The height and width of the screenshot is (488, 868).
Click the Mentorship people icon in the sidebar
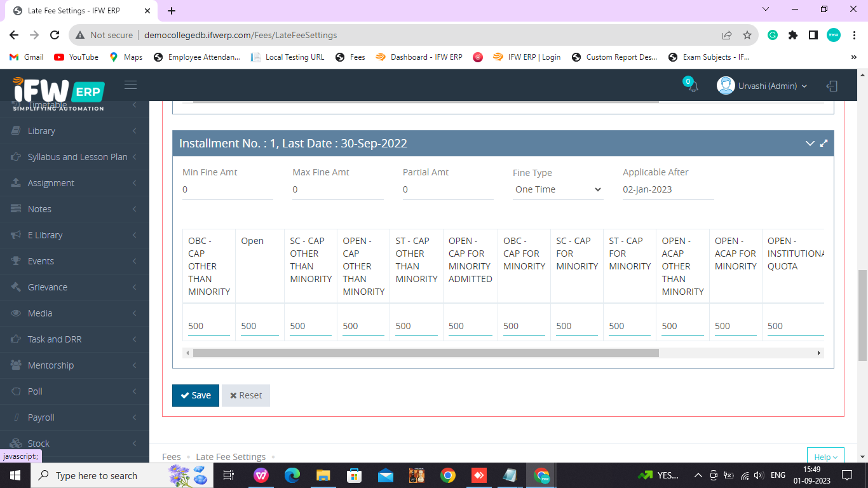(x=17, y=365)
